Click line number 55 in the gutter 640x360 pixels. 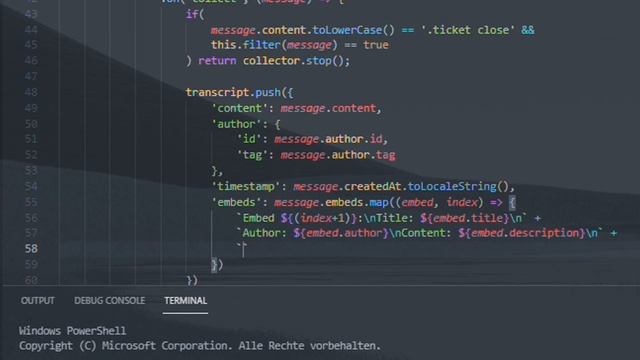click(31, 202)
